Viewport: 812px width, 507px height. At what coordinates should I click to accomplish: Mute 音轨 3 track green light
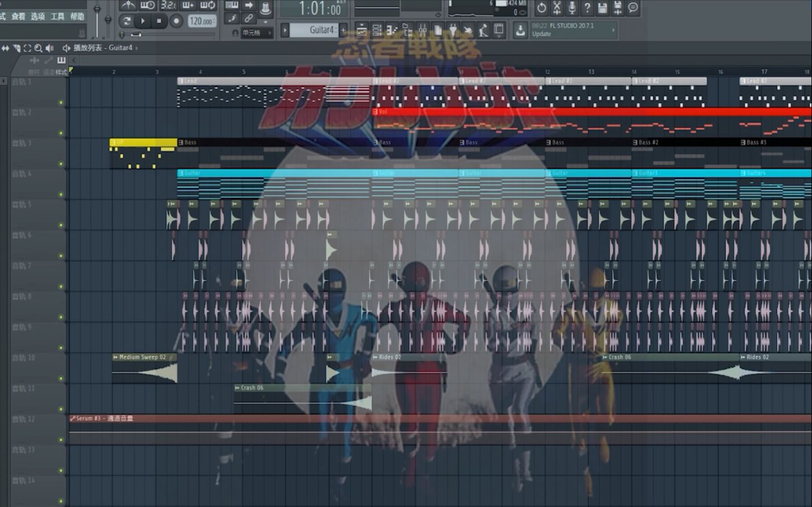[x=61, y=164]
